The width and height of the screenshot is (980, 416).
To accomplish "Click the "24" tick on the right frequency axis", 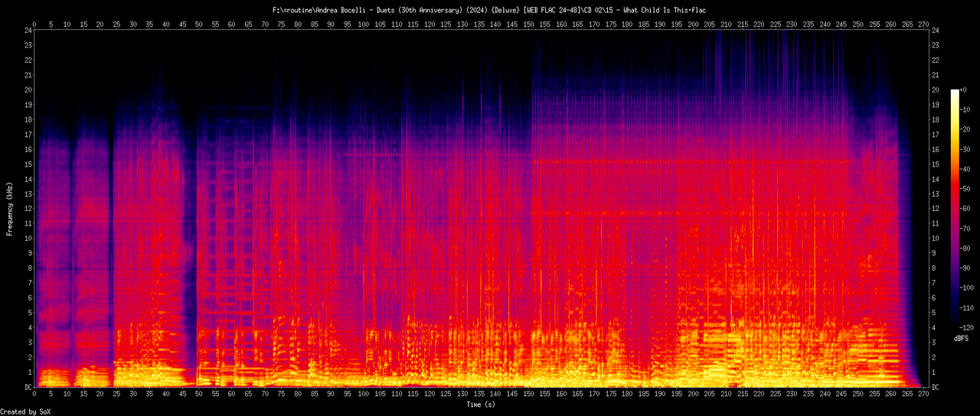I will pos(937,30).
